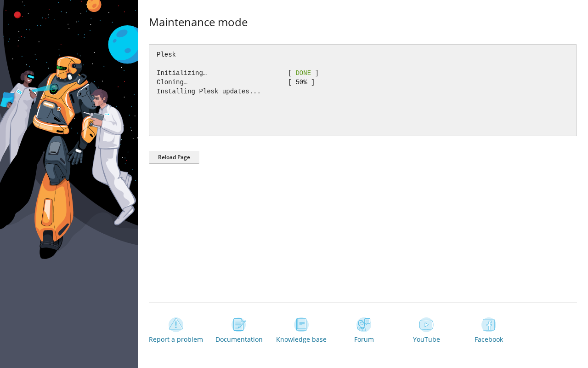588x368 pixels.
Task: Open the Documentation notepad icon
Action: 239,325
